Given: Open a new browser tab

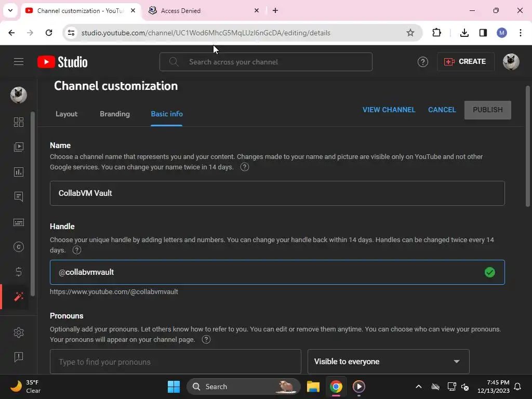Looking at the screenshot, I should (275, 10).
